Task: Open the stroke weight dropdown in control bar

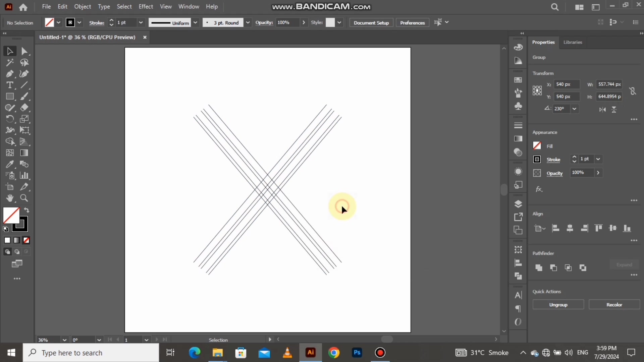Action: pos(141,22)
